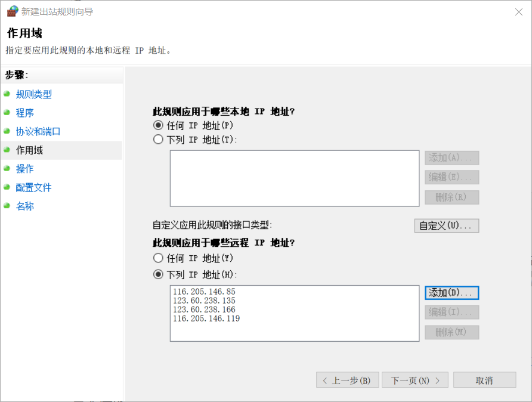This screenshot has height=402, width=532.
Task: Select remote 下列 IP 地址(H) radio option
Action: [158, 274]
